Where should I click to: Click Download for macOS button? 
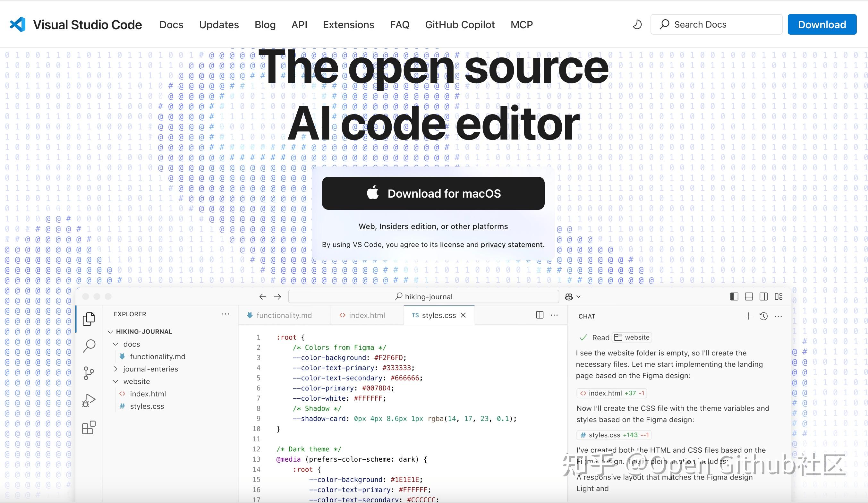(433, 193)
